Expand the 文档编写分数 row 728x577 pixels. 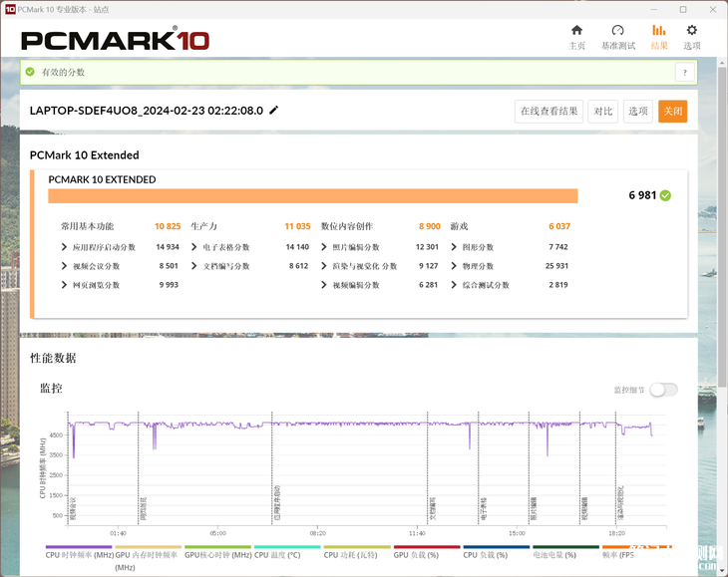click(194, 266)
